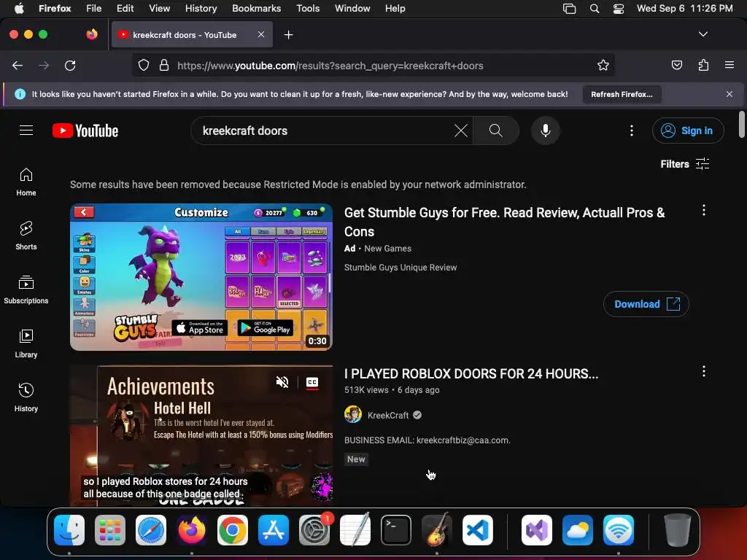Toggle closed captions on video preview
The height and width of the screenshot is (560, 747).
point(312,382)
